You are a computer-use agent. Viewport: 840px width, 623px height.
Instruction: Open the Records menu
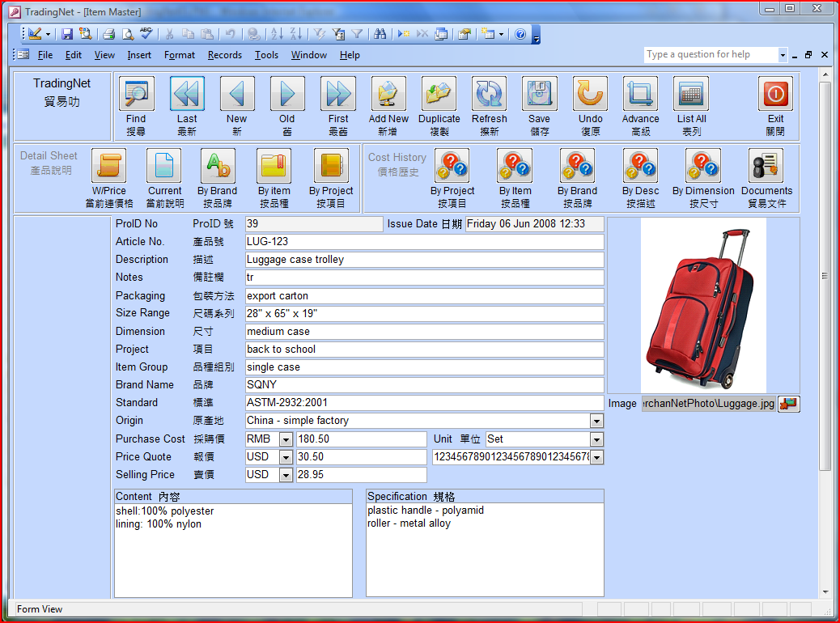tap(224, 55)
